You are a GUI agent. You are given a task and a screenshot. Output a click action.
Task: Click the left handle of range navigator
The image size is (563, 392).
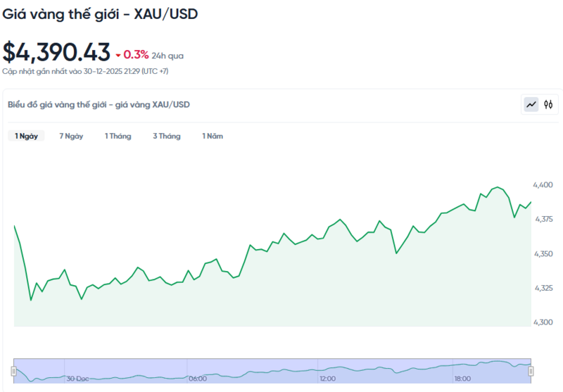coord(13,371)
